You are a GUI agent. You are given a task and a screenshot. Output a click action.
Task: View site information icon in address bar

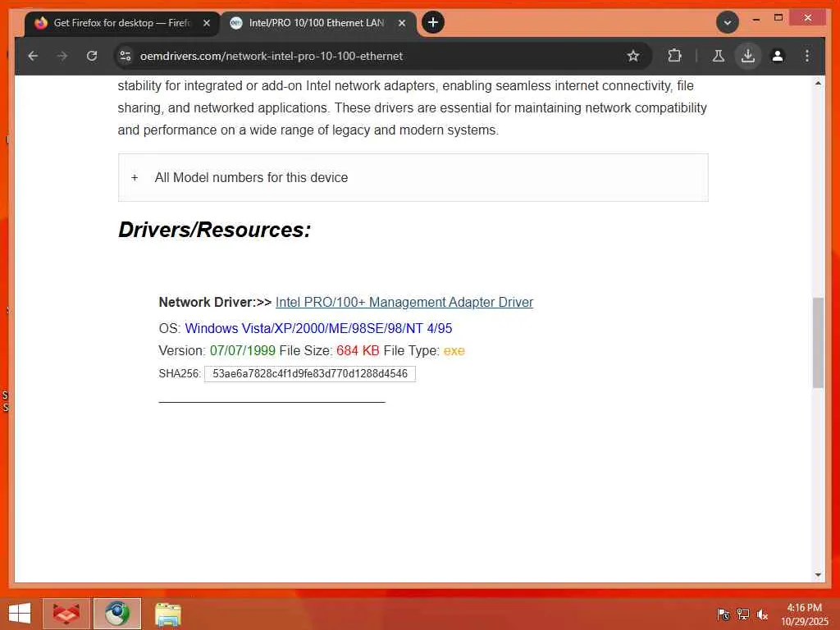126,56
